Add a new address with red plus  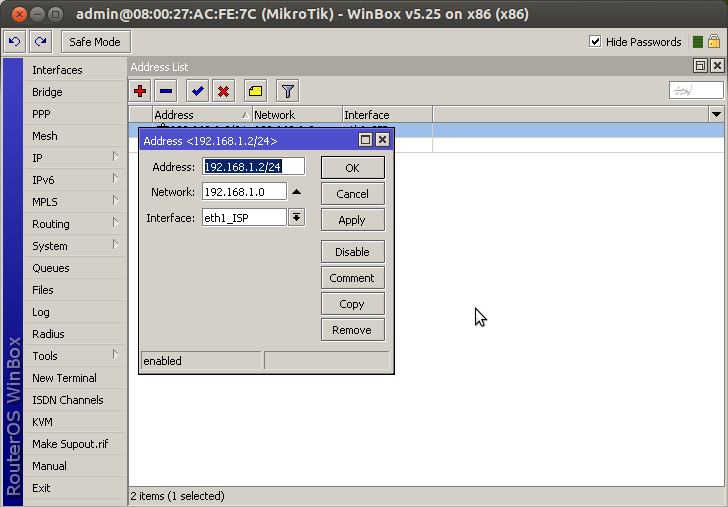(x=140, y=91)
